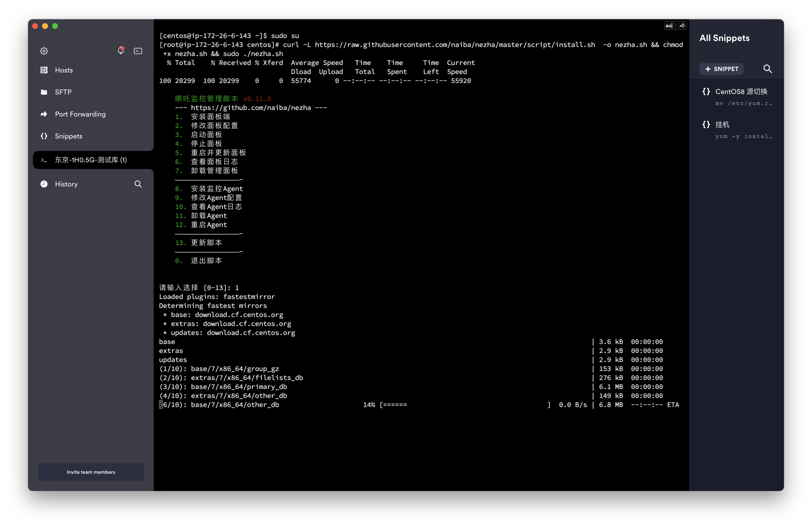Click menu line '0. 退出脚本'
812x528 pixels.
[x=198, y=261]
